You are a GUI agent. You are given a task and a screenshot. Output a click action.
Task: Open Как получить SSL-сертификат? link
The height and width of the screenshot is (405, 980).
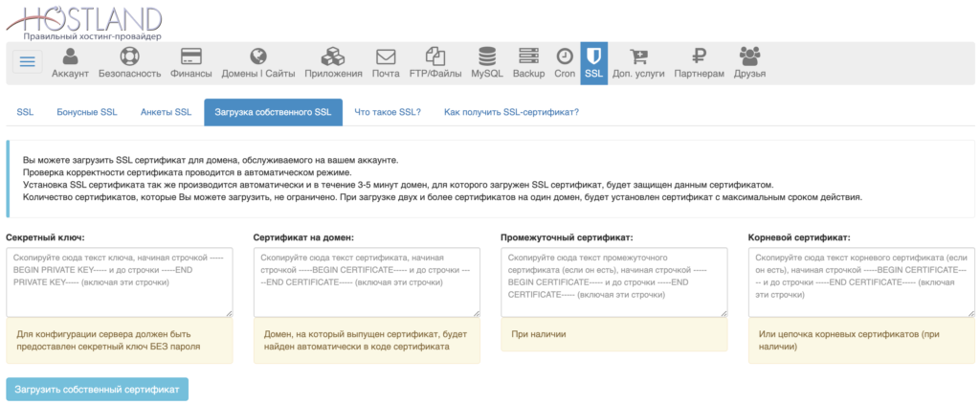pyautogui.click(x=511, y=112)
